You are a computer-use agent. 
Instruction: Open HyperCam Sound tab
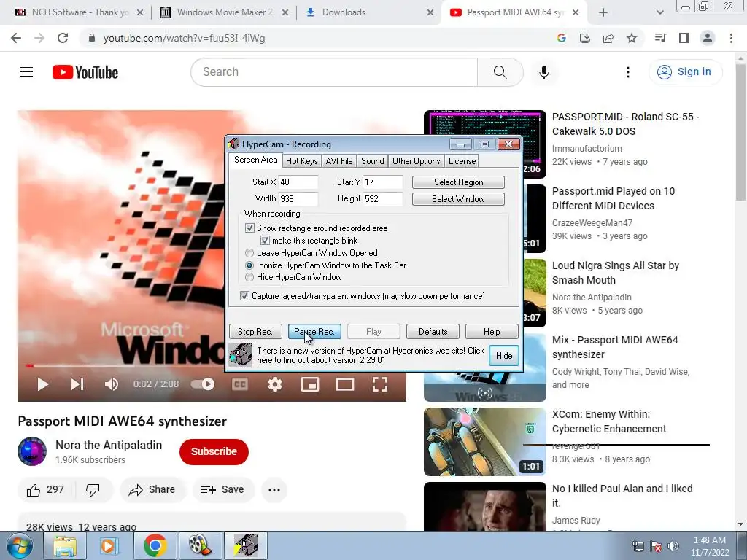pyautogui.click(x=373, y=161)
